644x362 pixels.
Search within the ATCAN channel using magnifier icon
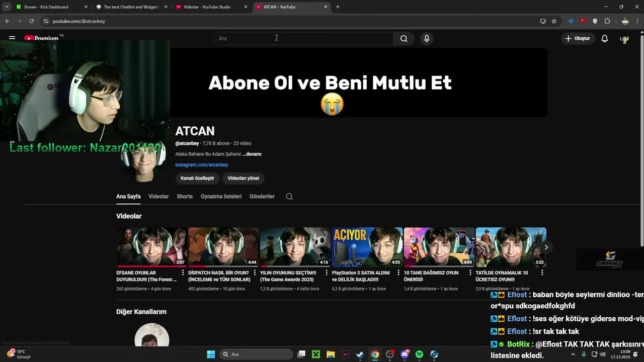289,197
